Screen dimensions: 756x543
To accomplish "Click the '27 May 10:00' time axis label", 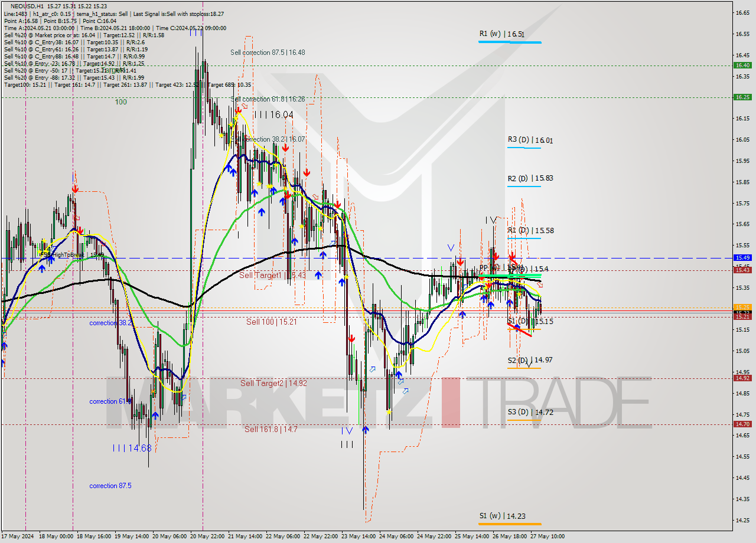I will point(547,537).
